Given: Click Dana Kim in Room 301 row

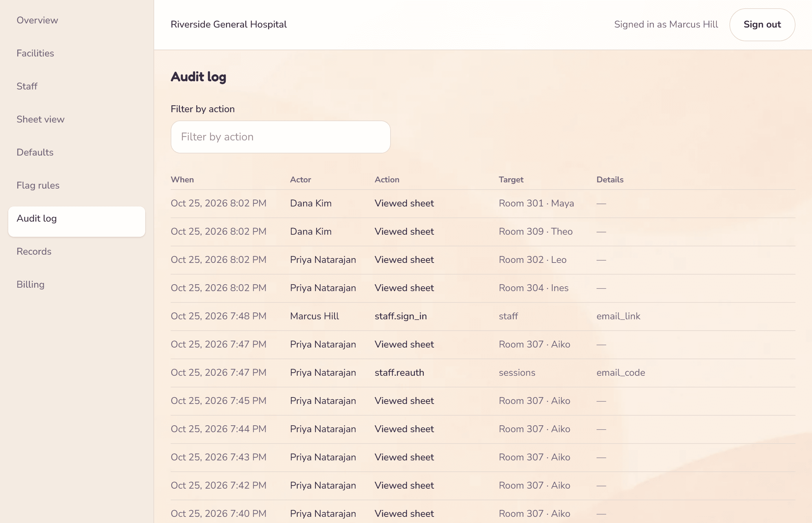Looking at the screenshot, I should 311,203.
